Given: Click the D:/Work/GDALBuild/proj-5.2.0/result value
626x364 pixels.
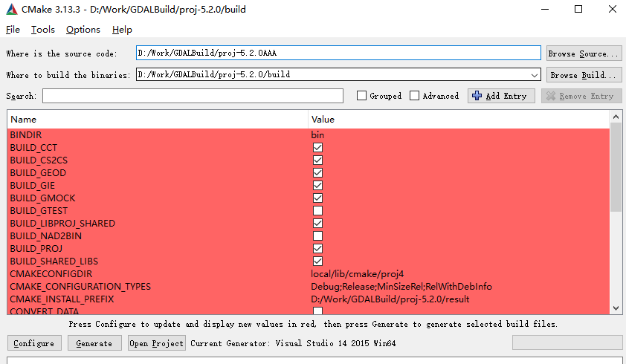Looking at the screenshot, I should 390,299.
